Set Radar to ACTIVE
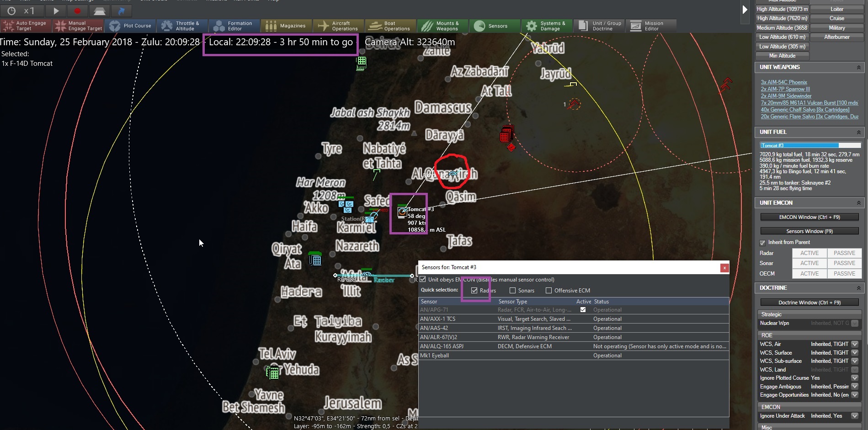Image resolution: width=868 pixels, height=430 pixels. 809,253
